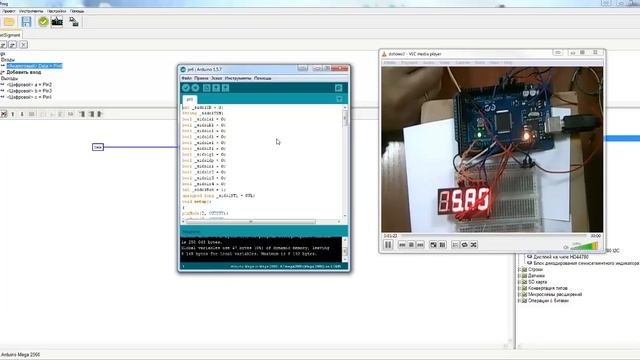
Task: Select the highlighted Data input row
Action: coord(34,66)
